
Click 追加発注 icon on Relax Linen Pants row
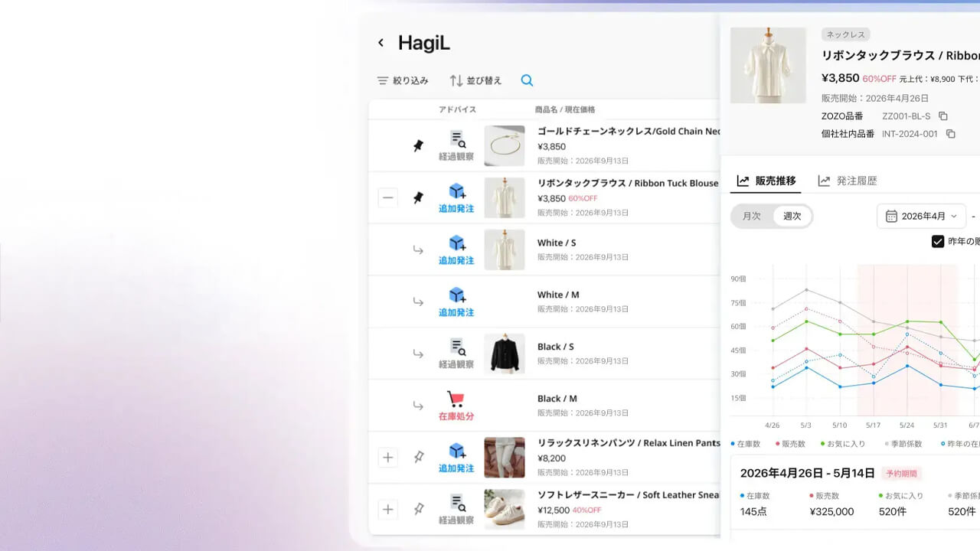point(457,452)
